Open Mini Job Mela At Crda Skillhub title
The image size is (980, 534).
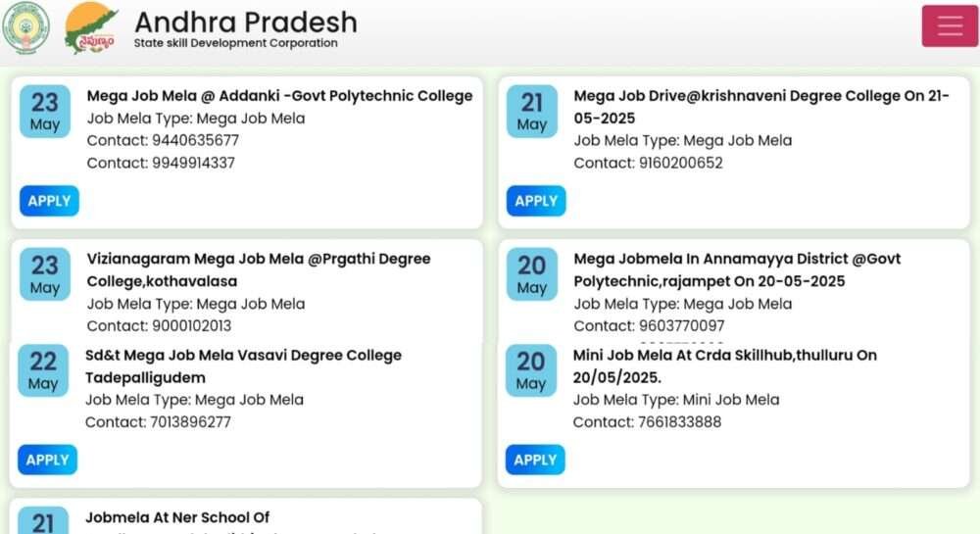(725, 366)
